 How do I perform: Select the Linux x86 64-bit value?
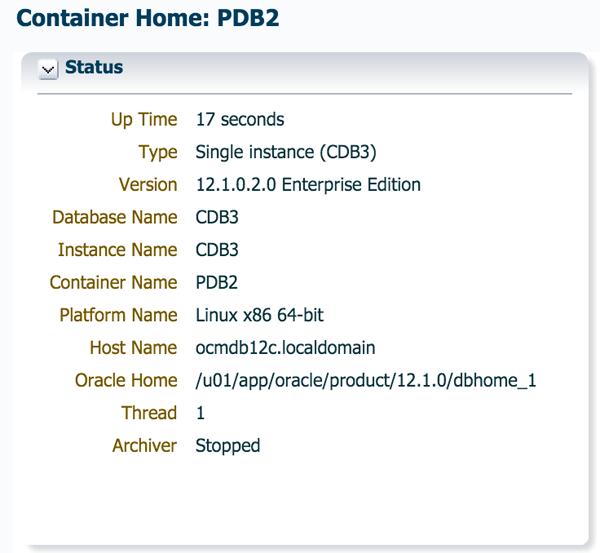tap(260, 315)
